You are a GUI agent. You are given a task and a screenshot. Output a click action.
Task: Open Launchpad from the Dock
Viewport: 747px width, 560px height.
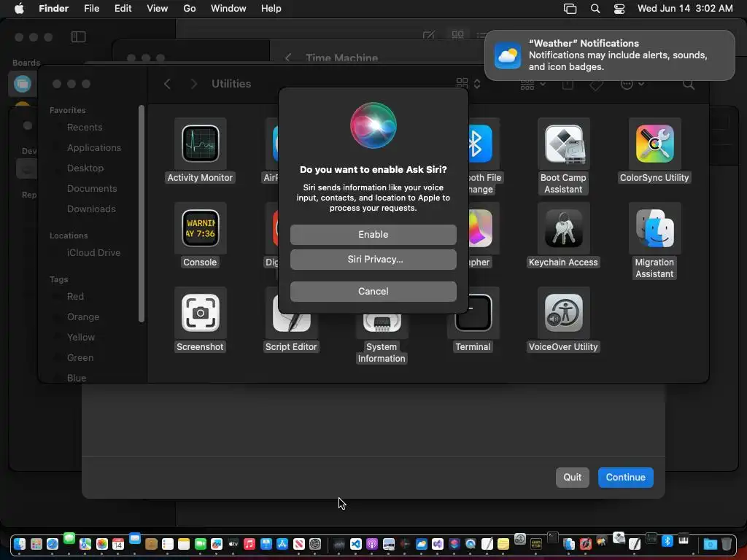tap(36, 544)
